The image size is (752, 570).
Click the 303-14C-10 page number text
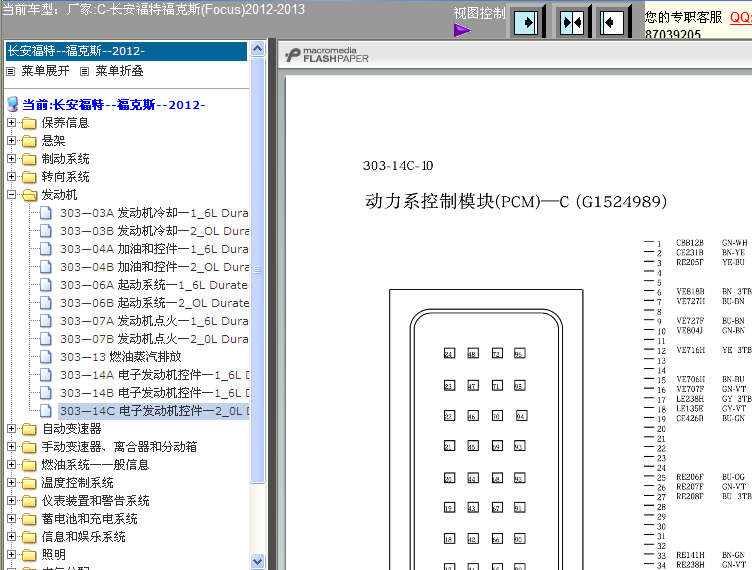point(398,166)
